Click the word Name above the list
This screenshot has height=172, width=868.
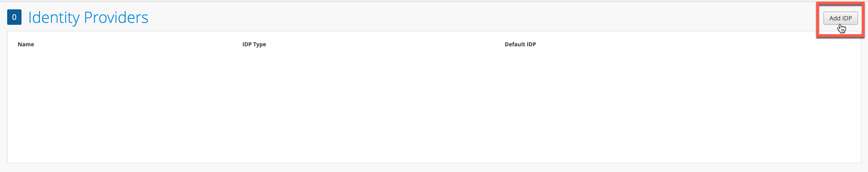[26, 44]
